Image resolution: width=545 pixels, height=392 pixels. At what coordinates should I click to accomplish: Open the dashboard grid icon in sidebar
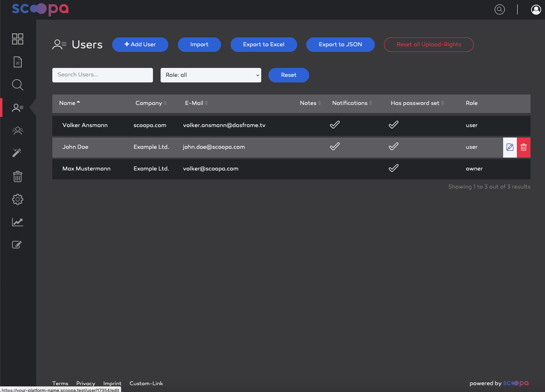click(x=18, y=39)
